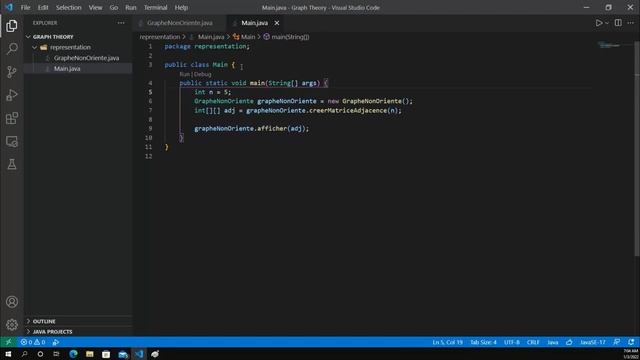Close the Main.java tab
This screenshot has height=360, width=640.
click(x=277, y=23)
